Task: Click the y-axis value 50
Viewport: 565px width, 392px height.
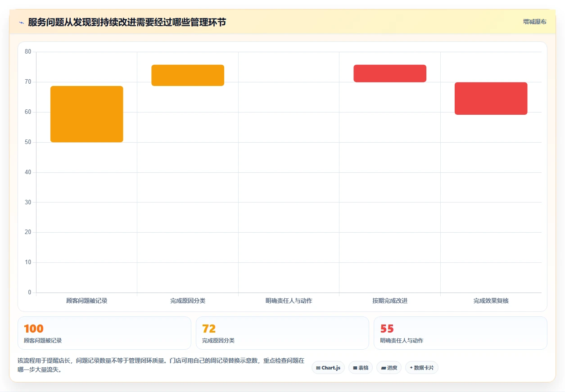Action: 28,142
